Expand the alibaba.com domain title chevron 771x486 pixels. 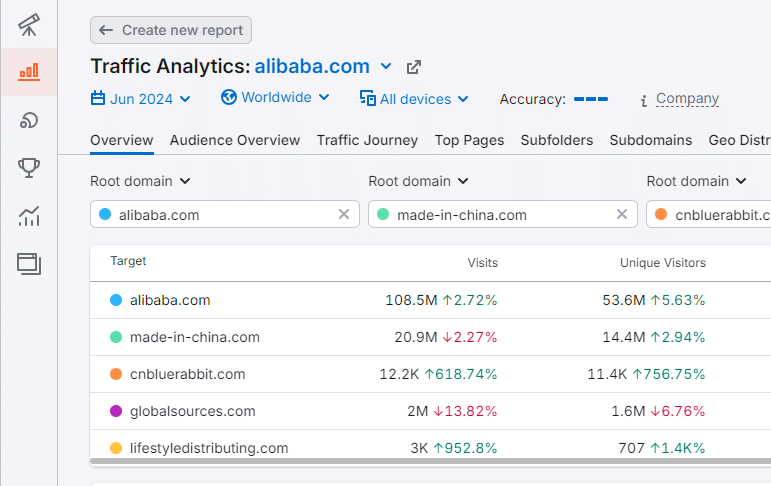pos(386,66)
